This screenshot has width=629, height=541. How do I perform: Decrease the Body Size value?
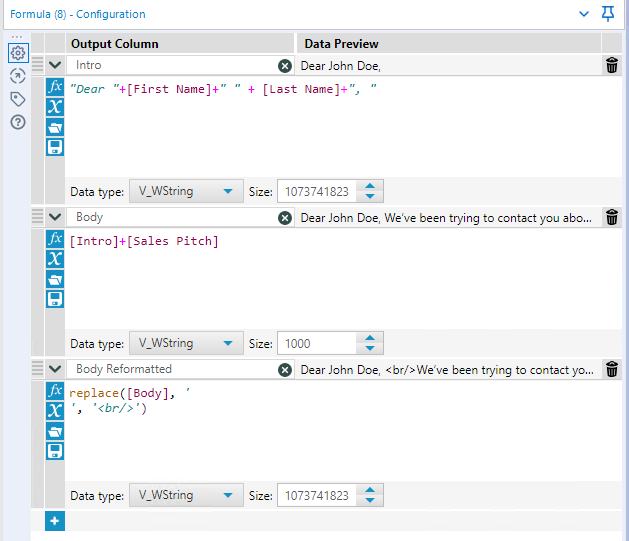[370, 349]
